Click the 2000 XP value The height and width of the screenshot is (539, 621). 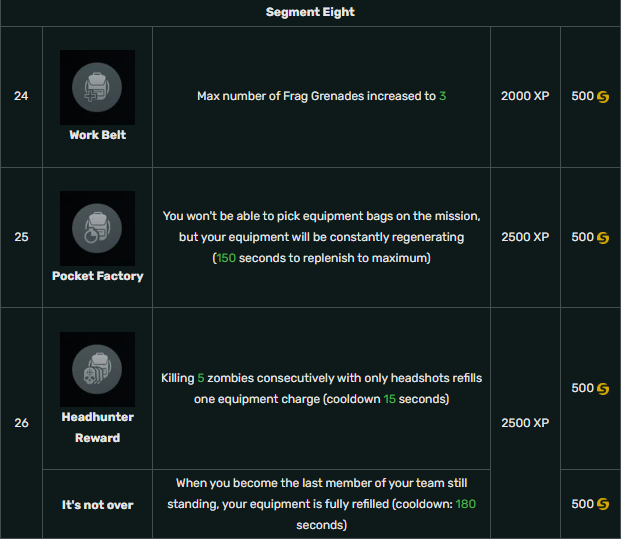[x=525, y=96]
